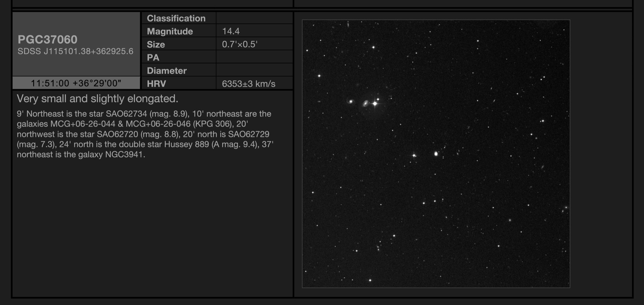Select the empty PA field
The height and width of the screenshot is (305, 644).
click(x=254, y=57)
